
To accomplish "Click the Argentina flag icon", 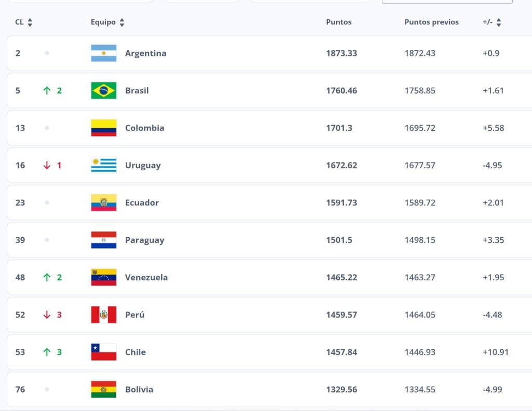I will pyautogui.click(x=103, y=53).
